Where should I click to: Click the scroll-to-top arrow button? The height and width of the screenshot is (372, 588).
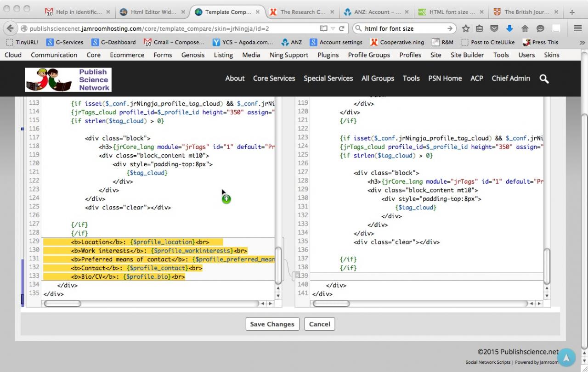coord(566,357)
